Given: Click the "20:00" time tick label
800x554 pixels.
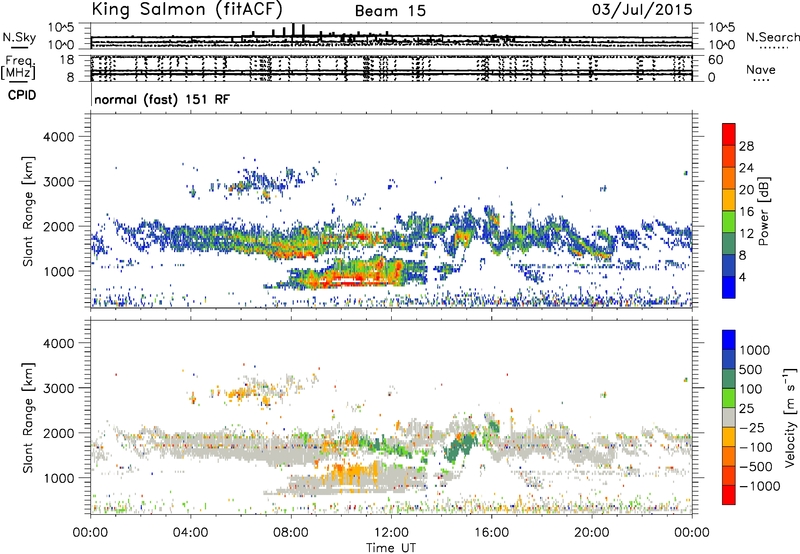Looking at the screenshot, I should point(591,533).
